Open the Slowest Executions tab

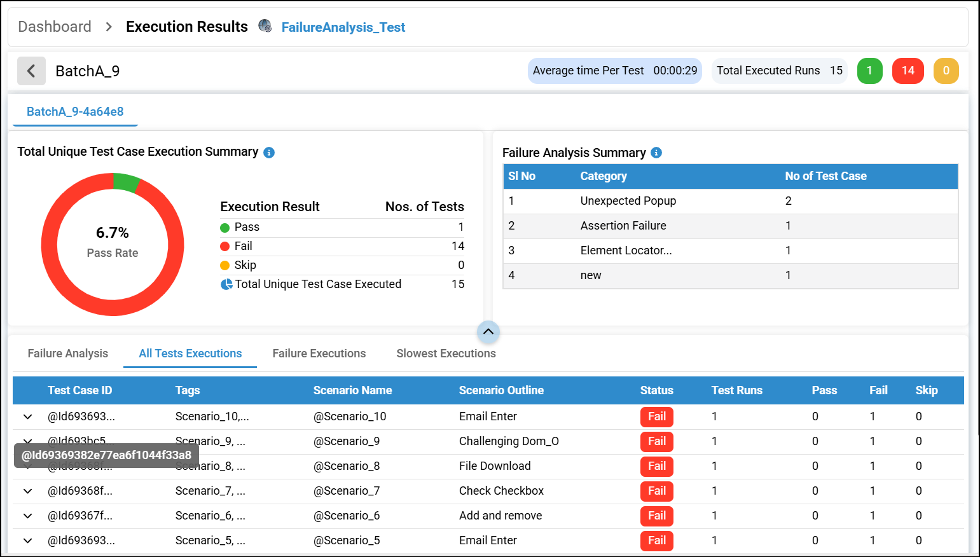pos(446,354)
